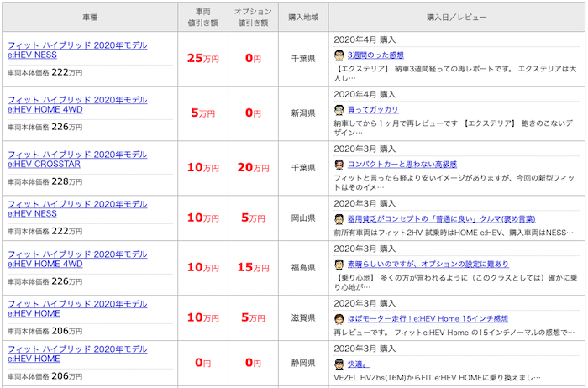Click the snippet starting 再レビューです。 フィットe:HEV Home
The width and height of the screenshot is (588, 388).
pyautogui.click(x=454, y=333)
